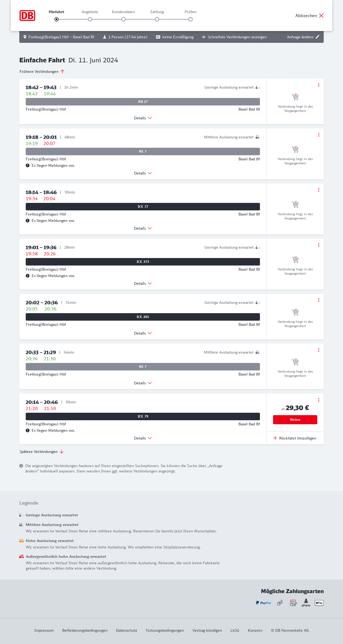Open the Datenschutz footer link
343x644 pixels.
click(126, 630)
